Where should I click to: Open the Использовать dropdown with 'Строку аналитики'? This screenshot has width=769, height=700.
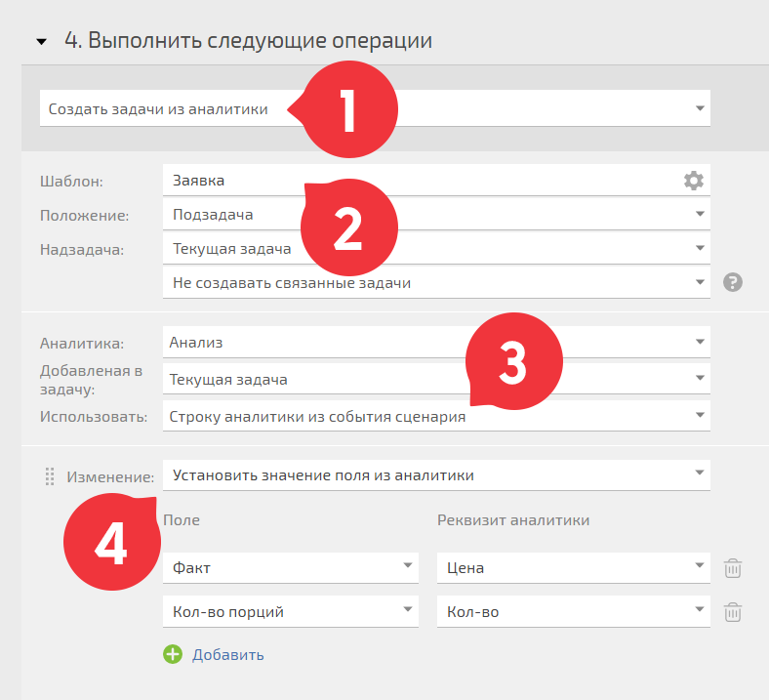pos(436,416)
